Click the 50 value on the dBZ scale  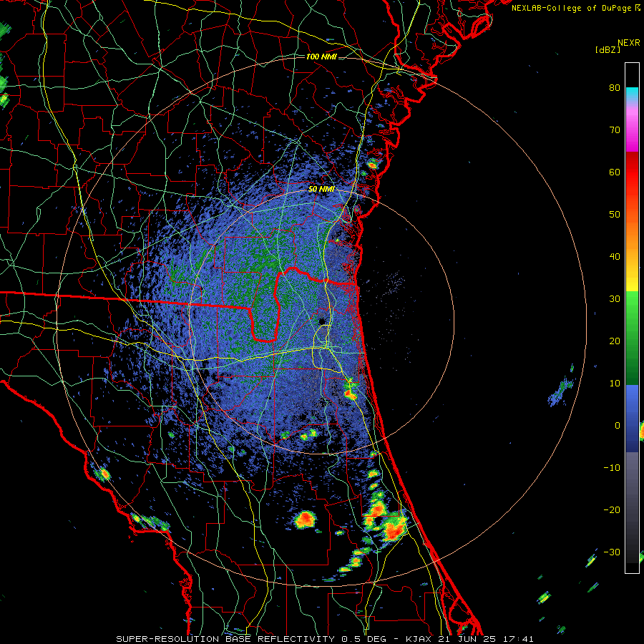click(615, 214)
